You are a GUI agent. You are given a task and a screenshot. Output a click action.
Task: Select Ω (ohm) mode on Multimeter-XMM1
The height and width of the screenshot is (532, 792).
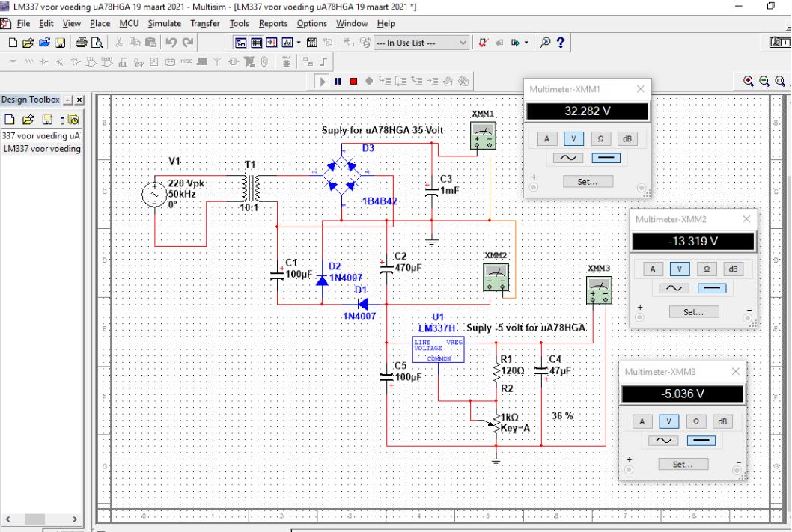[x=600, y=139]
